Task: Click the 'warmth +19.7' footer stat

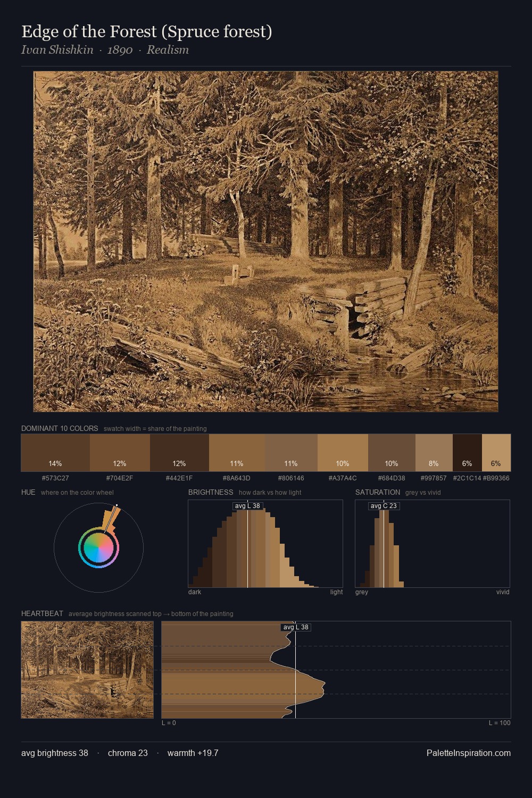Action: tap(193, 753)
